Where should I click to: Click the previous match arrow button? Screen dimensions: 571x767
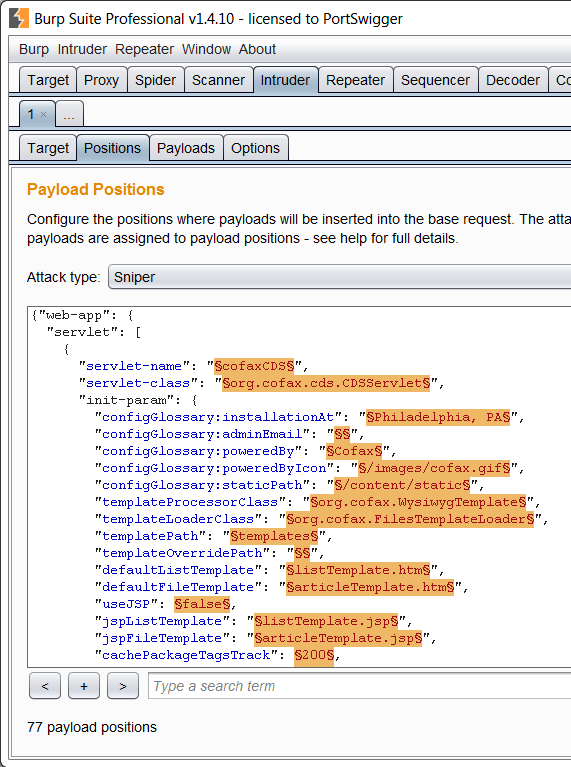tap(45, 686)
